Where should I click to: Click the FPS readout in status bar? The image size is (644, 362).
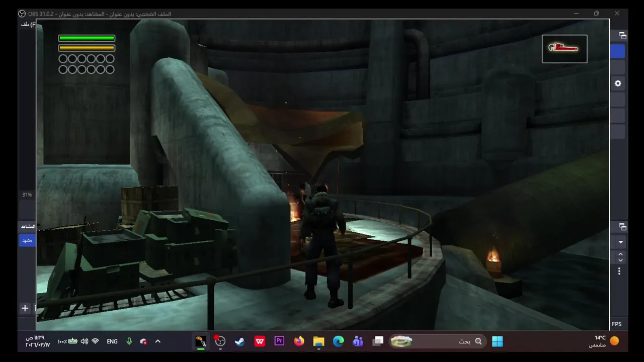pyautogui.click(x=616, y=324)
